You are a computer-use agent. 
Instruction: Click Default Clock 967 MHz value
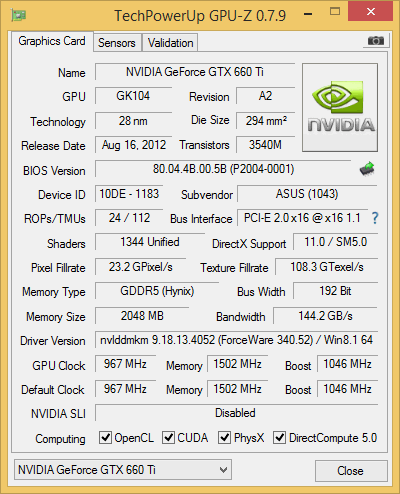[x=125, y=389]
